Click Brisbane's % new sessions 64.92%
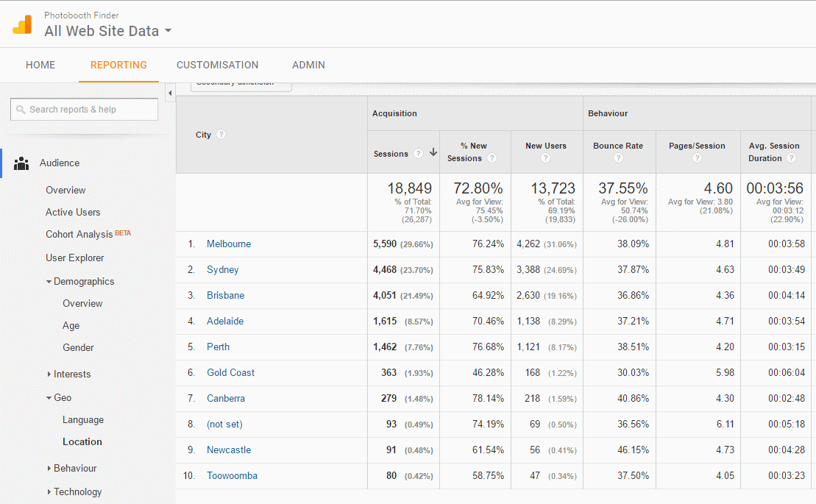 coord(488,296)
